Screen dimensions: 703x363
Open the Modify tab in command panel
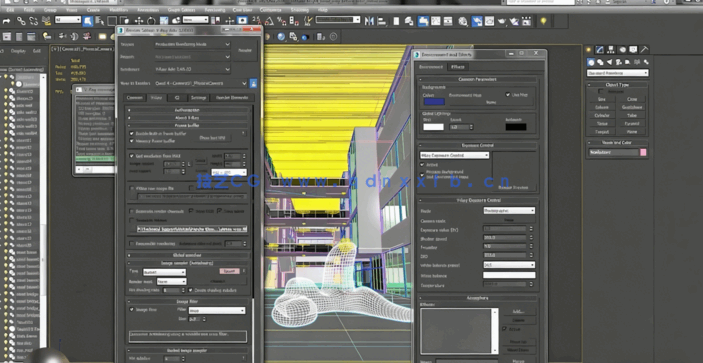[600, 50]
